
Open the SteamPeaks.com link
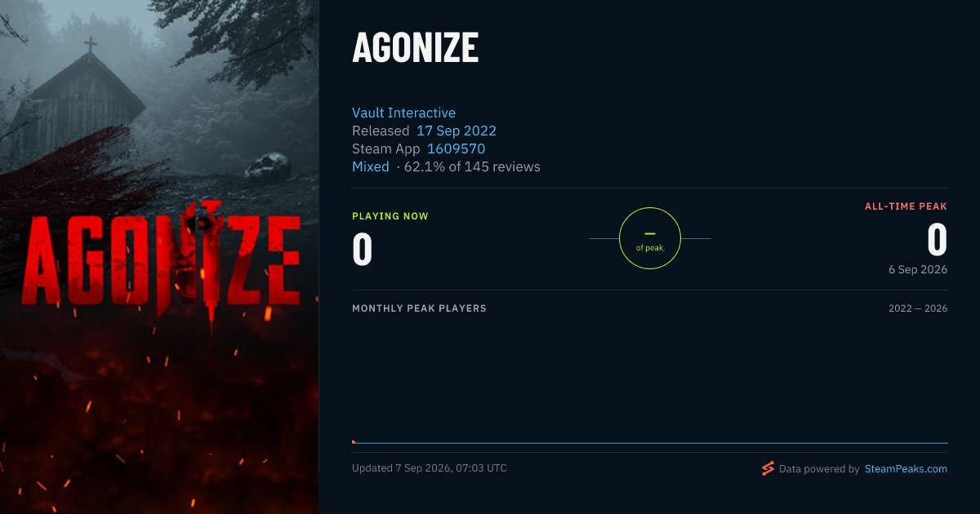906,469
